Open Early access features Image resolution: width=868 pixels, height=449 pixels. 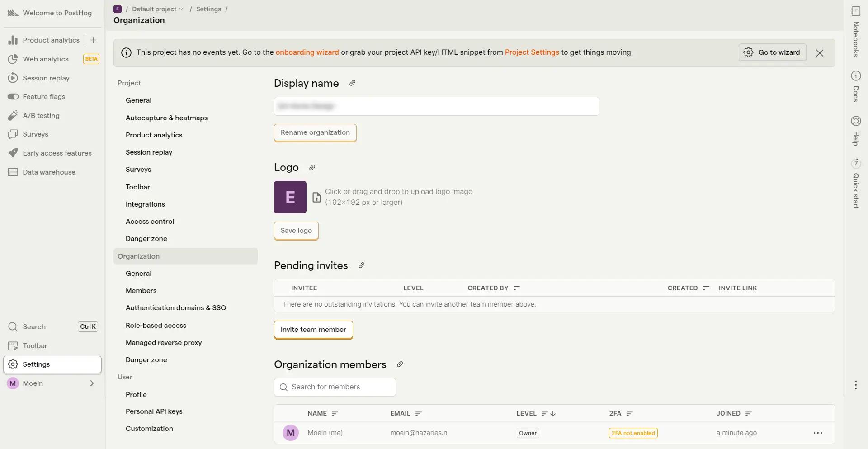tap(53, 153)
